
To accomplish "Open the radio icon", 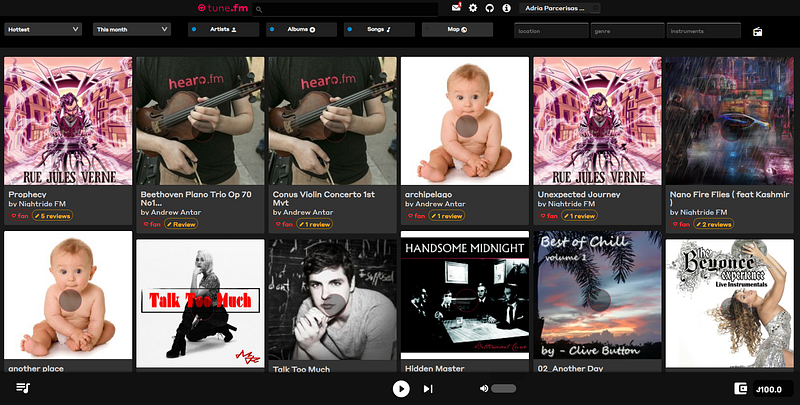I will click(x=758, y=32).
